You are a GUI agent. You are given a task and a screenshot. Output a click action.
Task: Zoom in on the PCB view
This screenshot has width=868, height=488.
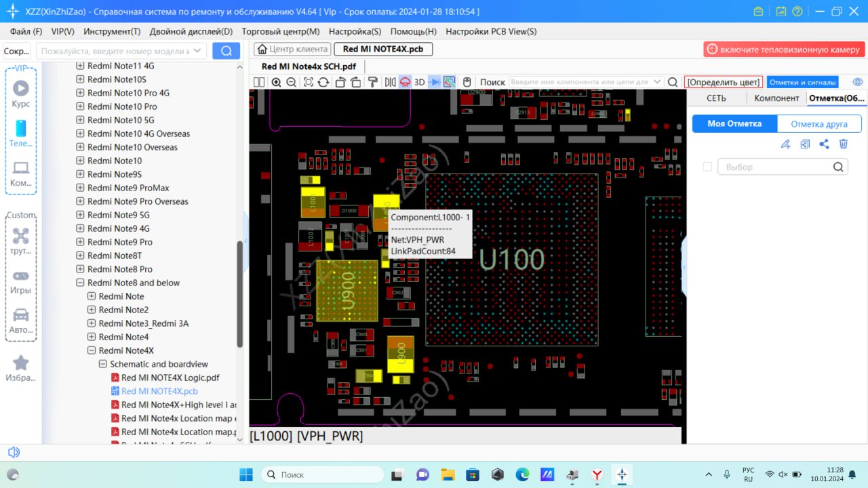277,82
